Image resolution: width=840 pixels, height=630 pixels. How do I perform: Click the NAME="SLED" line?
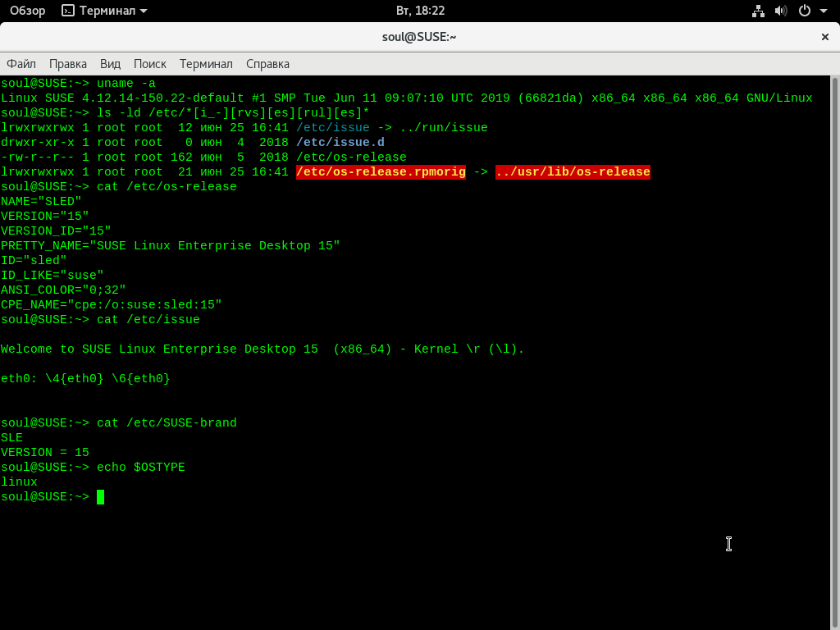tap(41, 202)
